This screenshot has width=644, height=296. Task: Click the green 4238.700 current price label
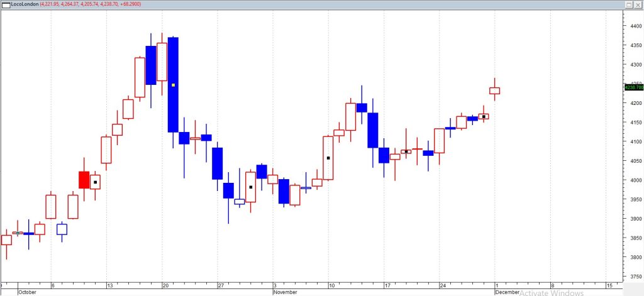click(x=633, y=87)
